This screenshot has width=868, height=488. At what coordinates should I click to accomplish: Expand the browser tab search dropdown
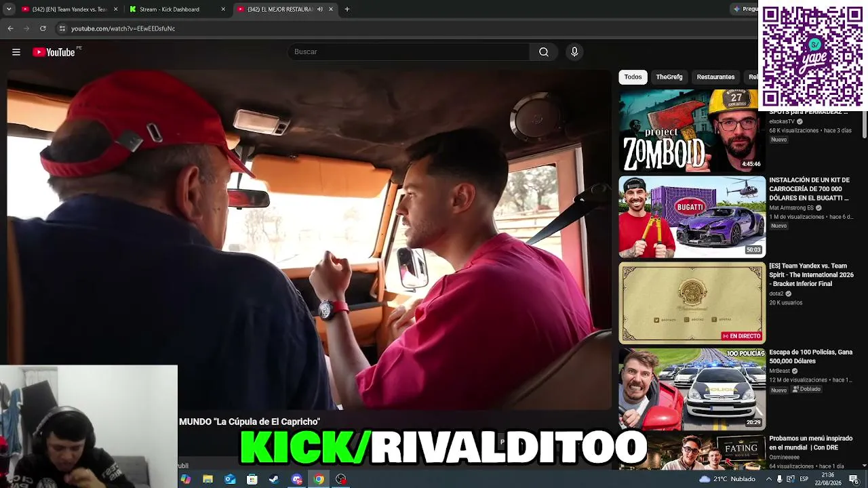point(9,9)
